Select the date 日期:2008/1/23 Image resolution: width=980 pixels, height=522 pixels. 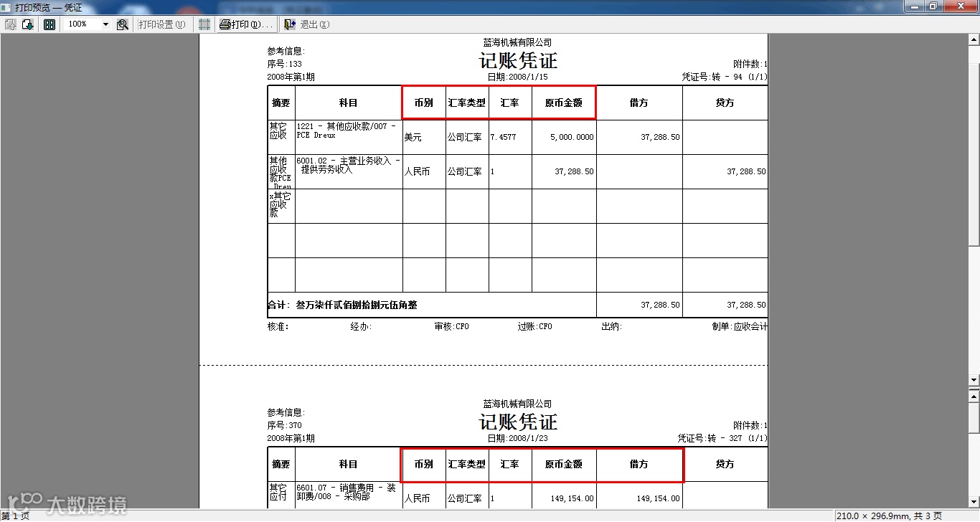tap(517, 438)
